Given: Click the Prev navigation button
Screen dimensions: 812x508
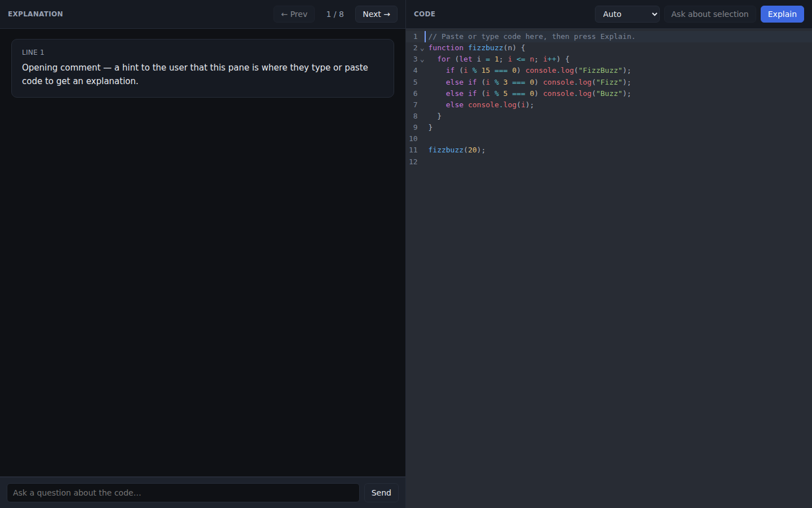Looking at the screenshot, I should click(x=294, y=14).
